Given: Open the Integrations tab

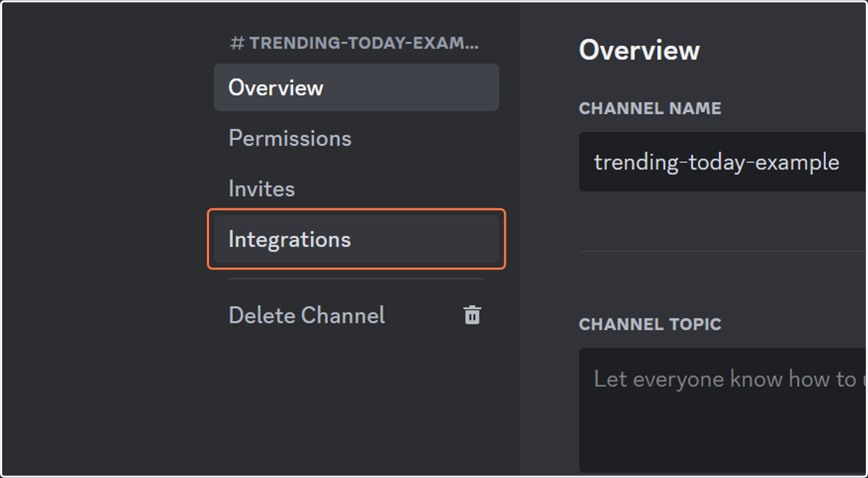Looking at the screenshot, I should pyautogui.click(x=356, y=239).
